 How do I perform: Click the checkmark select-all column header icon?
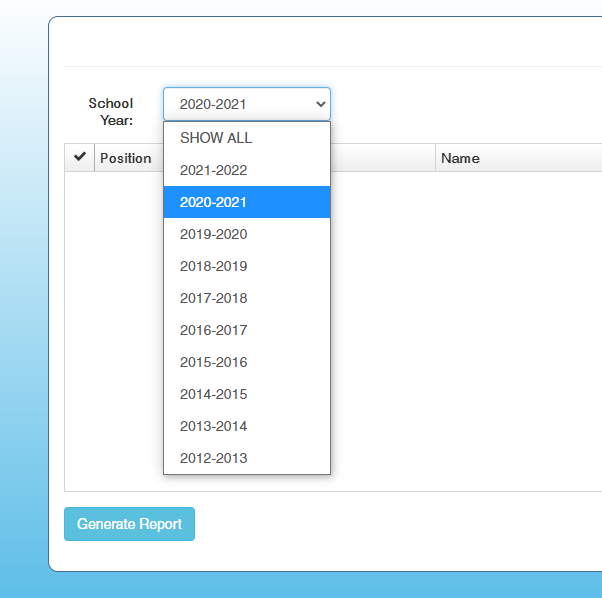coord(79,158)
